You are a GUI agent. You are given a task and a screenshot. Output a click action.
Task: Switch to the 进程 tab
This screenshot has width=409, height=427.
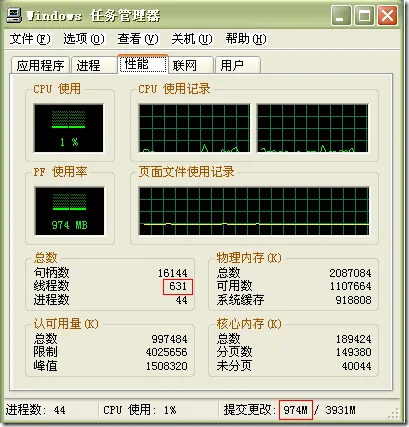click(93, 65)
